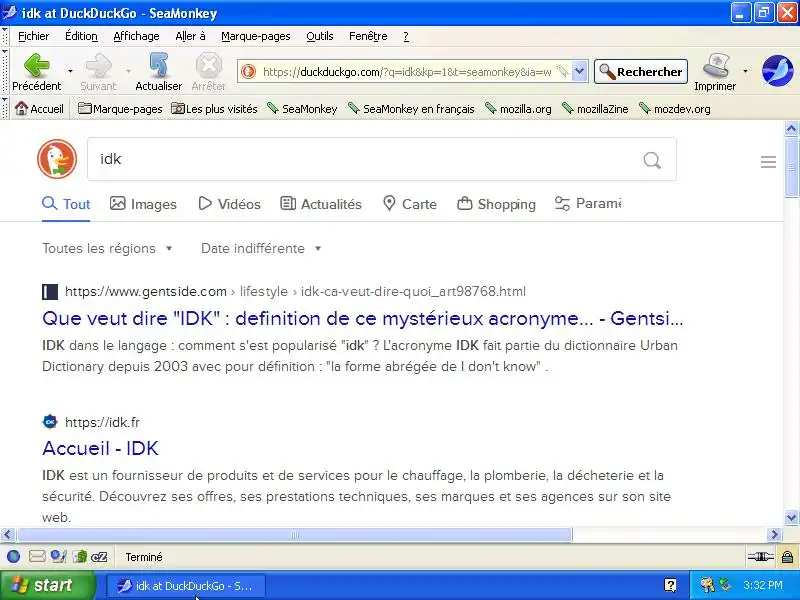
Task: Expand Toutes les régions filter
Action: [108, 248]
